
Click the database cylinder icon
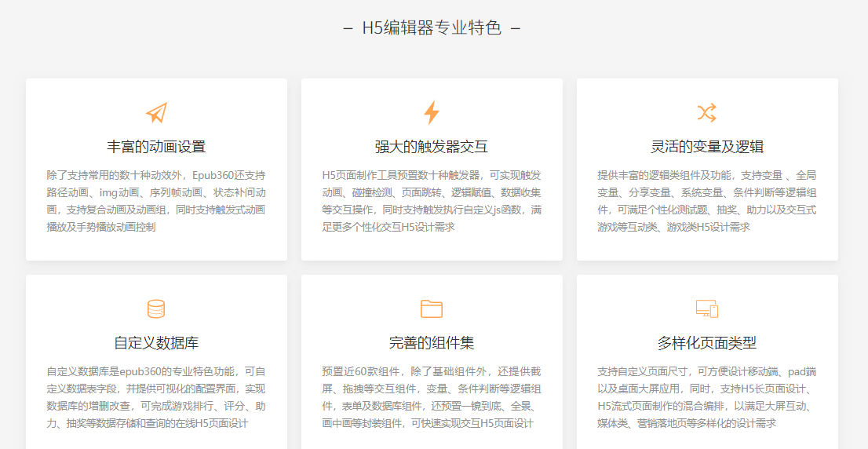(x=156, y=309)
